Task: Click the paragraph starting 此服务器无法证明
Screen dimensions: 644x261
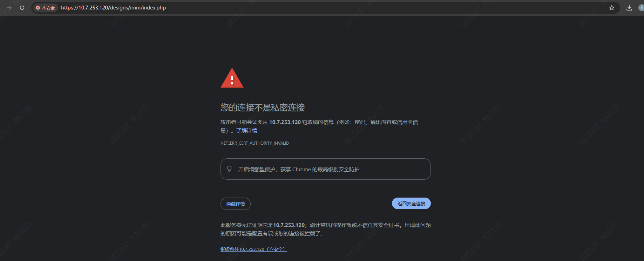Action: [326, 229]
